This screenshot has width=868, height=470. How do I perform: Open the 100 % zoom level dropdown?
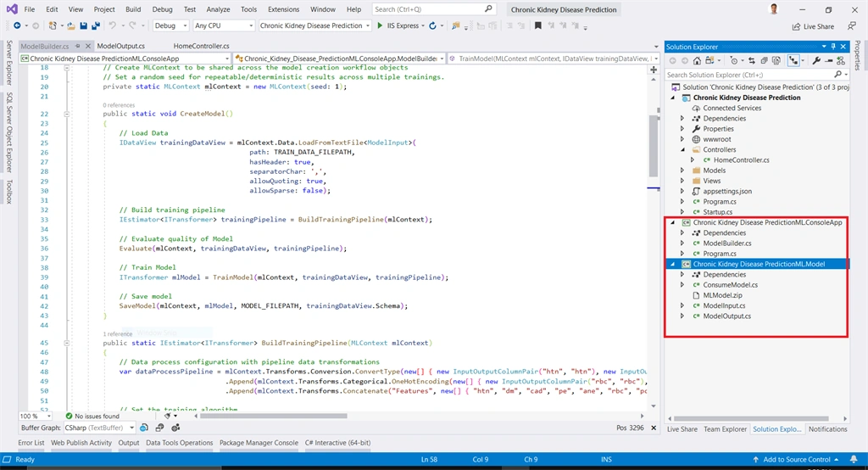click(x=35, y=416)
